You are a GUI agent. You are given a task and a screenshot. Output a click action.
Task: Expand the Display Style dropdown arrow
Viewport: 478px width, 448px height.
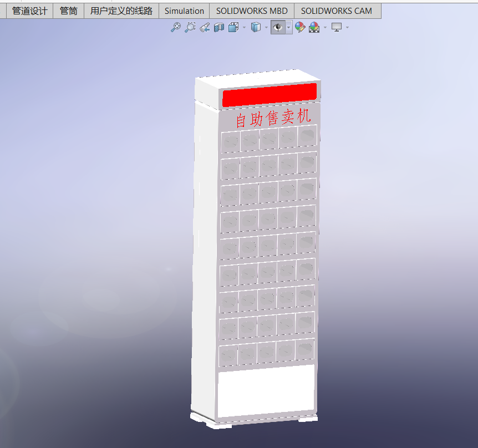tap(266, 27)
